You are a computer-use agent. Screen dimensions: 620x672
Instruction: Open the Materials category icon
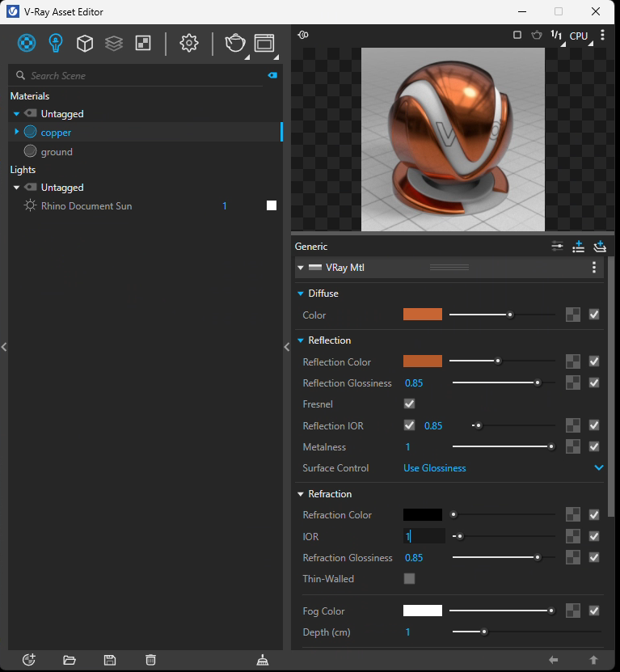[27, 44]
